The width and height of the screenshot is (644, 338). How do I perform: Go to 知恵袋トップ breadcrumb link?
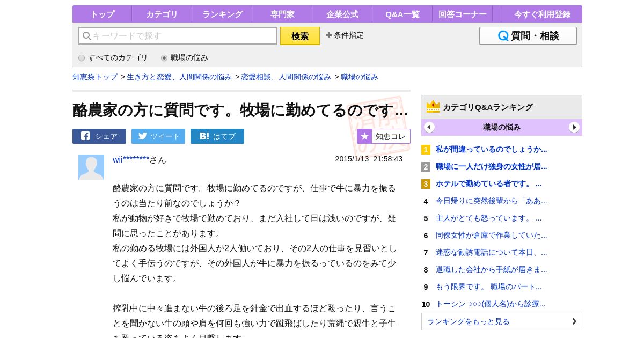click(x=95, y=77)
